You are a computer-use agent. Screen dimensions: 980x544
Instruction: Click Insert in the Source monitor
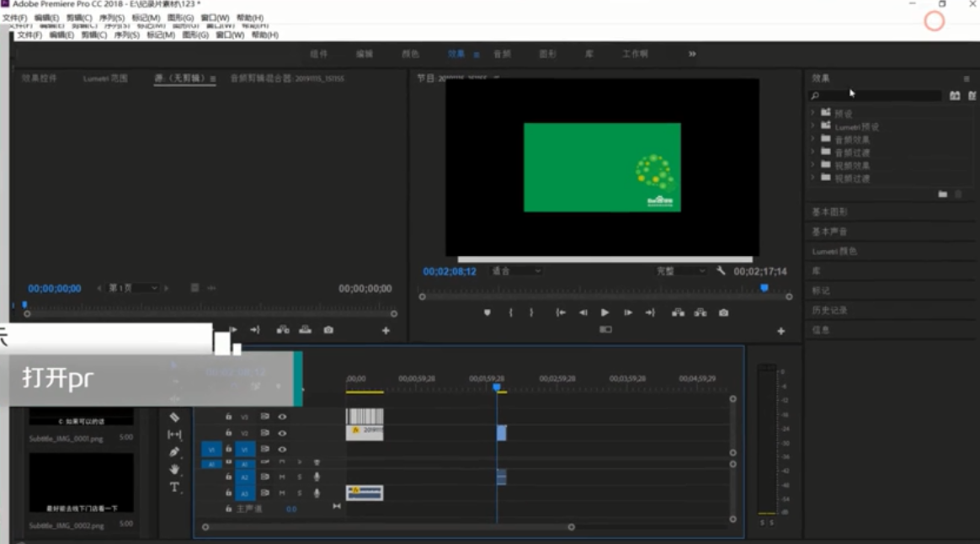point(283,330)
